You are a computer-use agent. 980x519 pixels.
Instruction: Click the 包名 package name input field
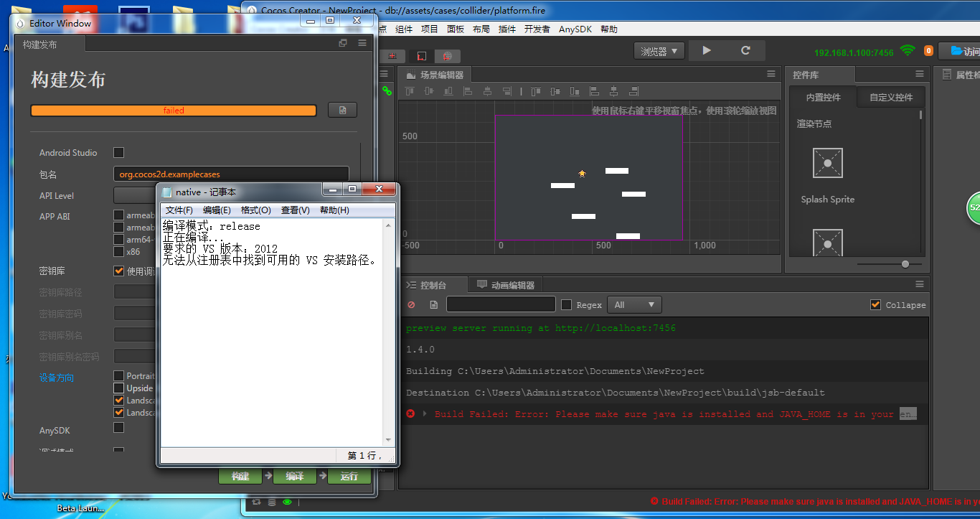click(x=231, y=174)
